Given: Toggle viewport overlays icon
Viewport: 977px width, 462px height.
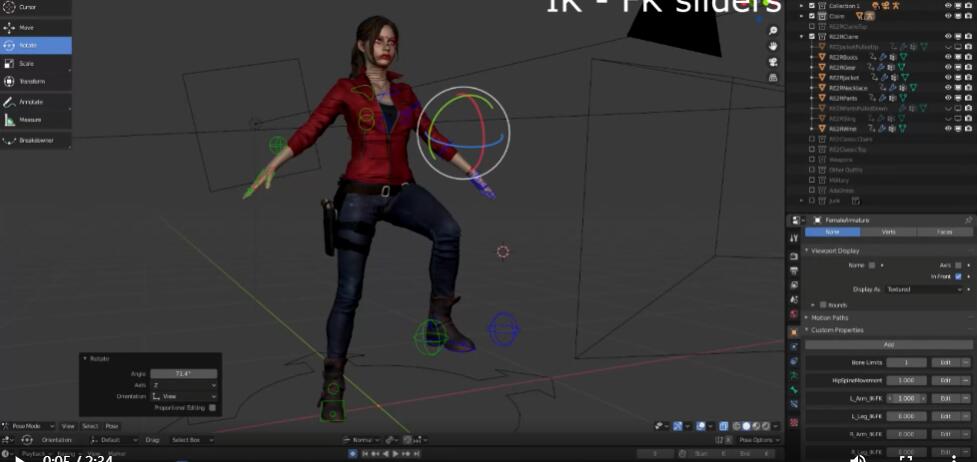Looking at the screenshot, I should (701, 426).
